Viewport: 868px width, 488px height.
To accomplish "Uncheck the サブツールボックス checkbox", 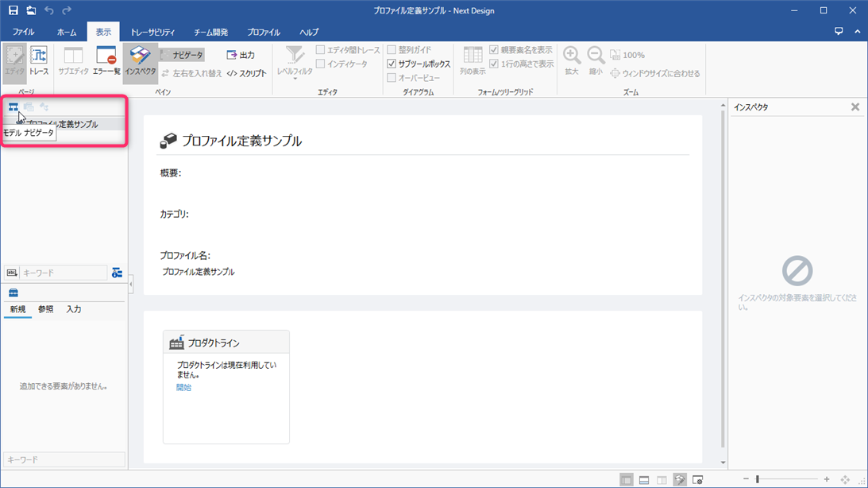I will pos(392,64).
